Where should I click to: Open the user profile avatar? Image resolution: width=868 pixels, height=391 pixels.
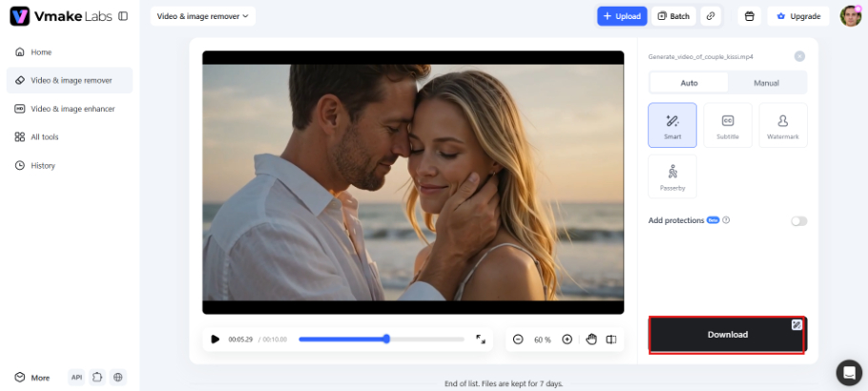tap(851, 16)
